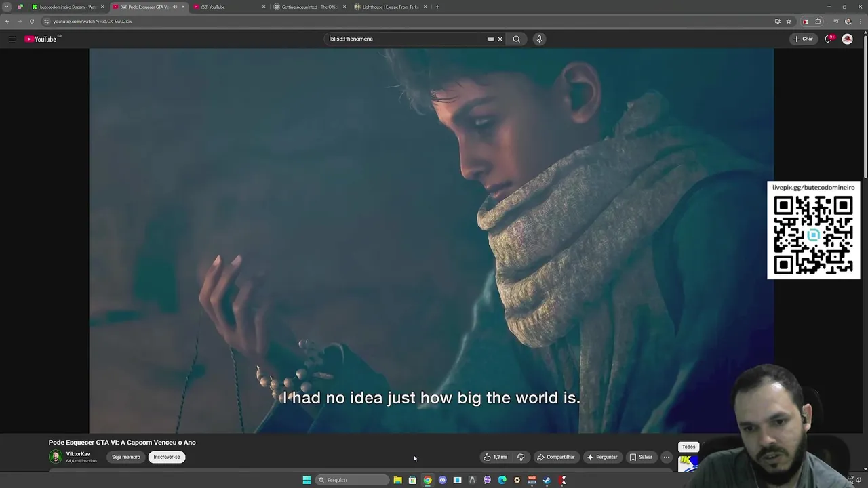Screen dimensions: 868x488
Task: Open the YouTube hamburger guide menu
Action: [x=12, y=39]
